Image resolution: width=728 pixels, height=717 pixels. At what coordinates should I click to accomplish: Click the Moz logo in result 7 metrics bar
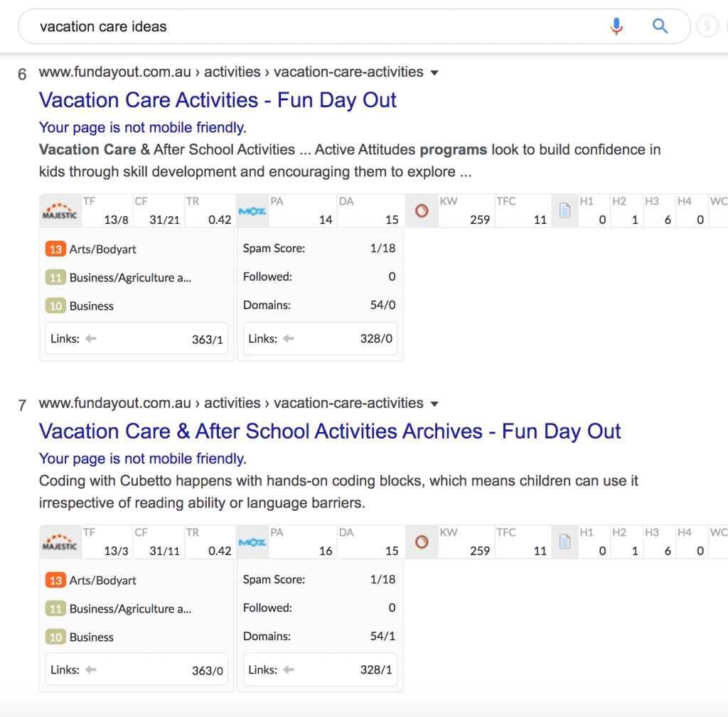252,542
